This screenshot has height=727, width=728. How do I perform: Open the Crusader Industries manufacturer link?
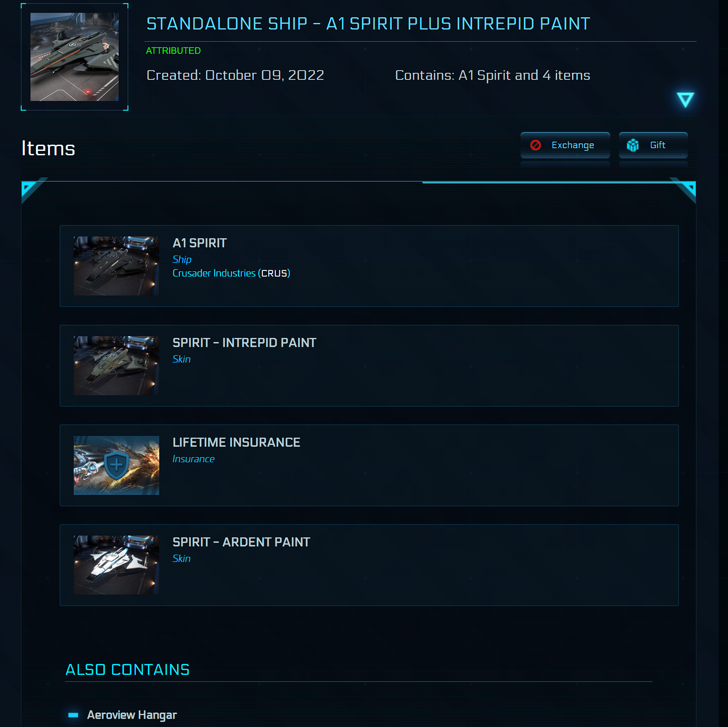pos(214,273)
